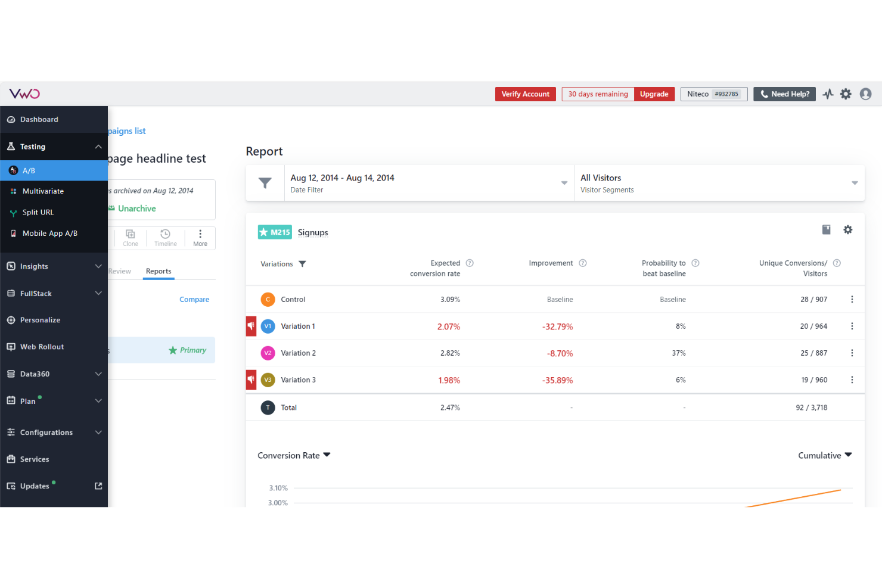Open the Conversion Rate chart dropdown
882x588 pixels.
[294, 456]
